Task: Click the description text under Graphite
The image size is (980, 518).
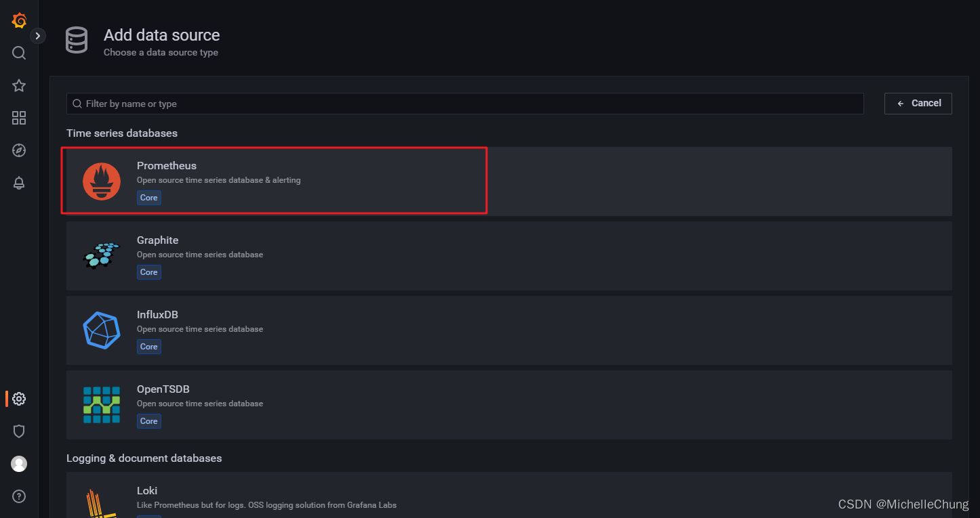Action: coord(200,255)
